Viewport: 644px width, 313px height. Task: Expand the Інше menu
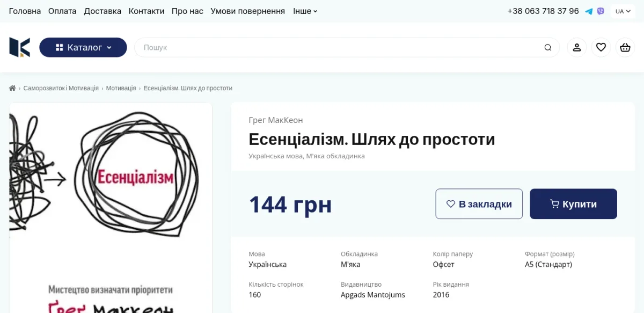pyautogui.click(x=305, y=11)
